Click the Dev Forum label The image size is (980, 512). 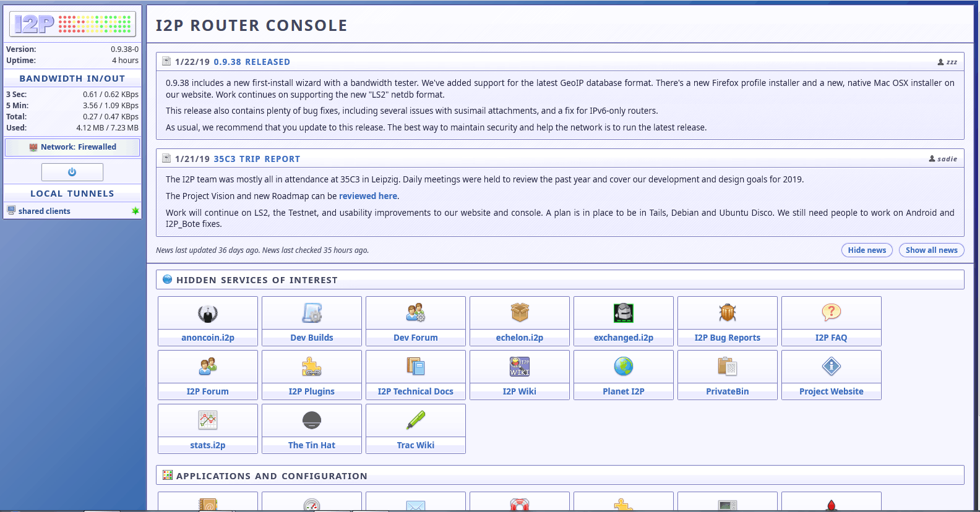[x=416, y=338]
